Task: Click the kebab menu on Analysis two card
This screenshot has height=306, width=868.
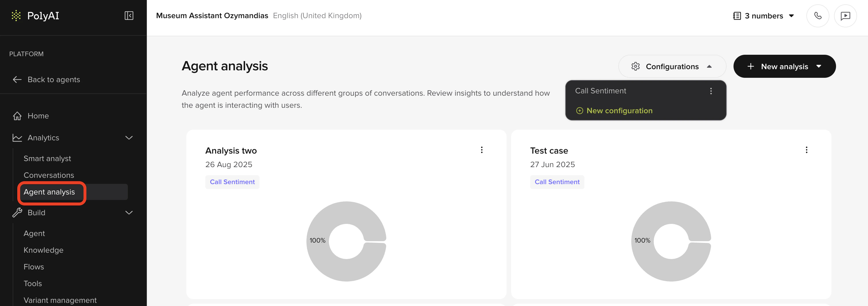Action: click(x=482, y=150)
